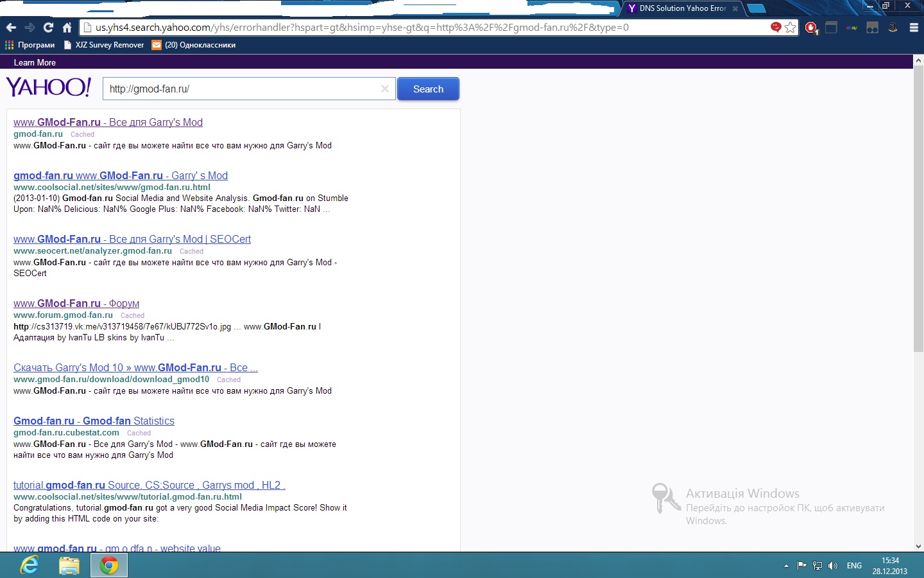Open the eBay extension
924x578 pixels.
click(851, 28)
